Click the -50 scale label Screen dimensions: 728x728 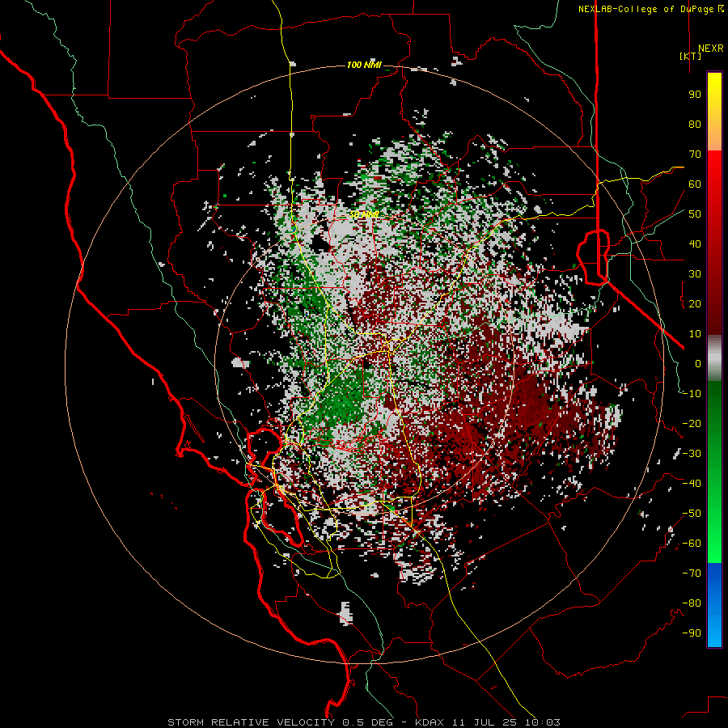coord(692,514)
